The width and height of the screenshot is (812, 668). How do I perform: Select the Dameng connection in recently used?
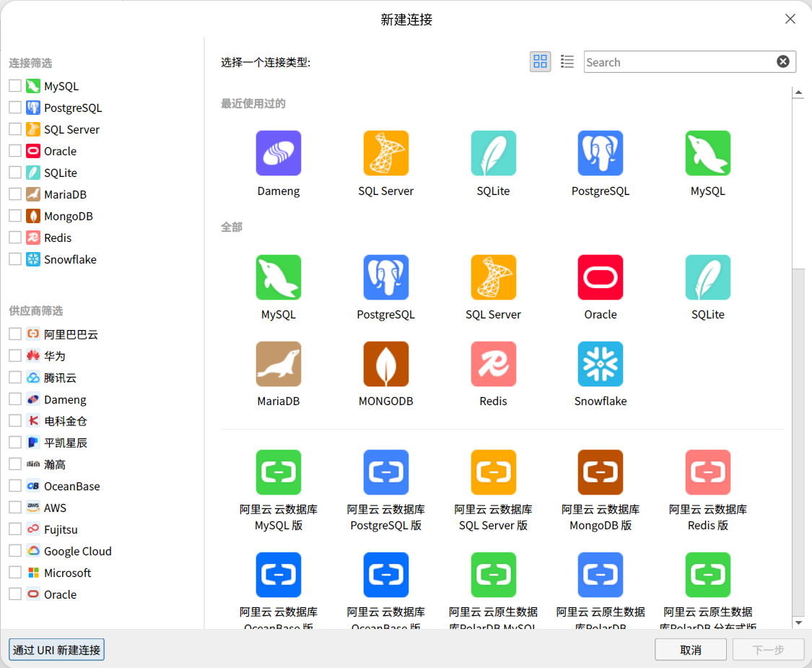coord(279,153)
